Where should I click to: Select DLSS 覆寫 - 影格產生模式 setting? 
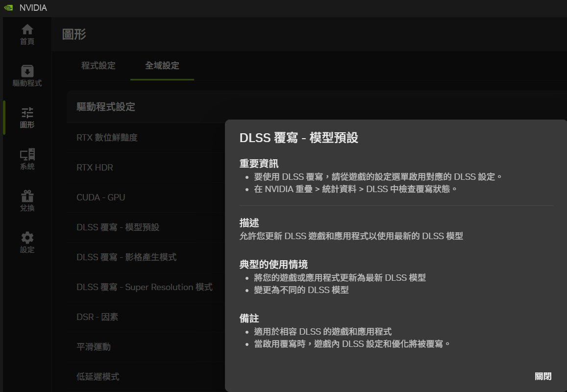[x=126, y=257]
